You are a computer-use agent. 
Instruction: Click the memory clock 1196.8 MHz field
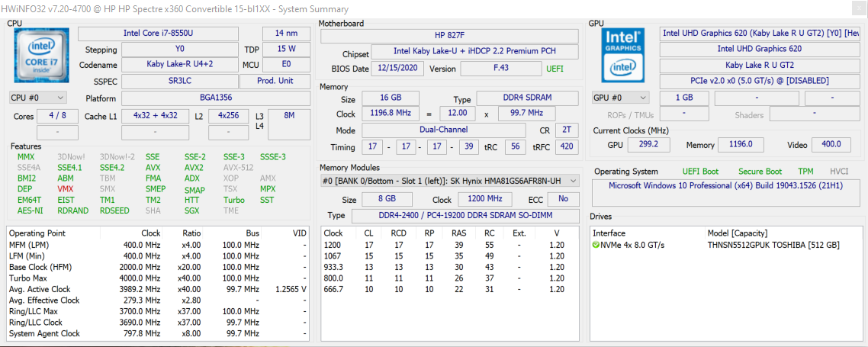[x=391, y=114]
